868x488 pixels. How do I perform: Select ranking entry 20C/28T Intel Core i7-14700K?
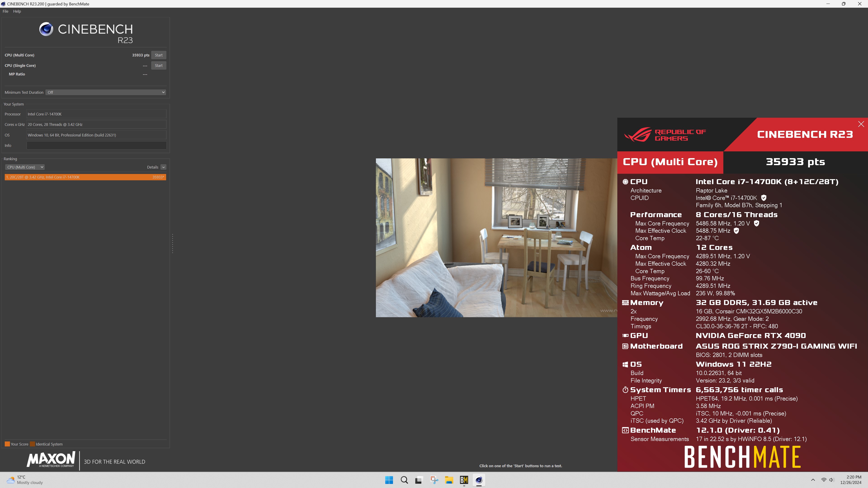click(x=85, y=177)
